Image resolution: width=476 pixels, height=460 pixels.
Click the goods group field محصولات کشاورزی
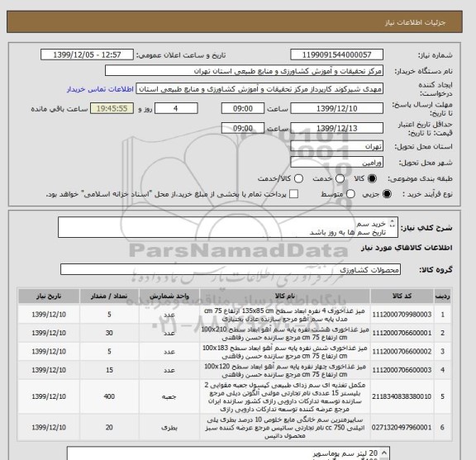tap(231, 269)
